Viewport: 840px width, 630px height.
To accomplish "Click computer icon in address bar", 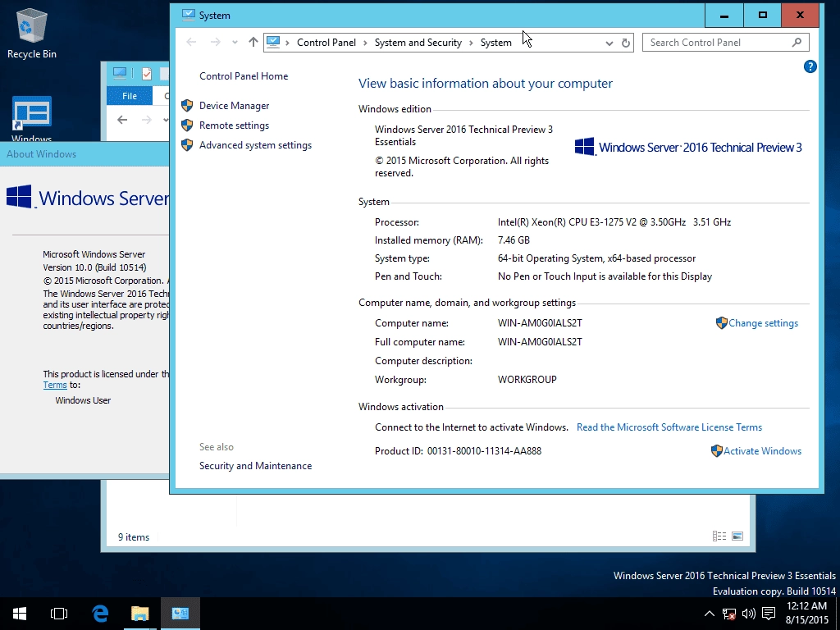I will 273,42.
